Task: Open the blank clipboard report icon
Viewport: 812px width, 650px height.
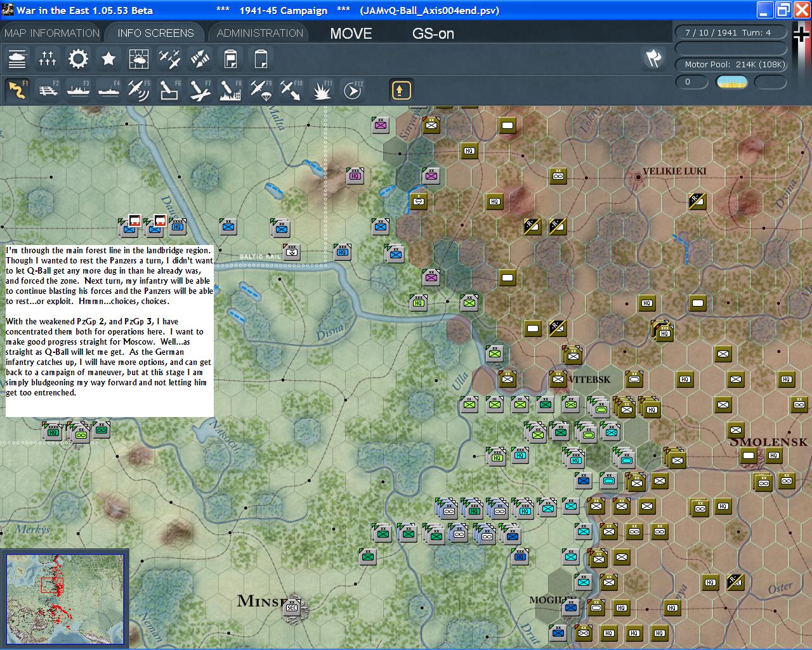Action: 261,59
